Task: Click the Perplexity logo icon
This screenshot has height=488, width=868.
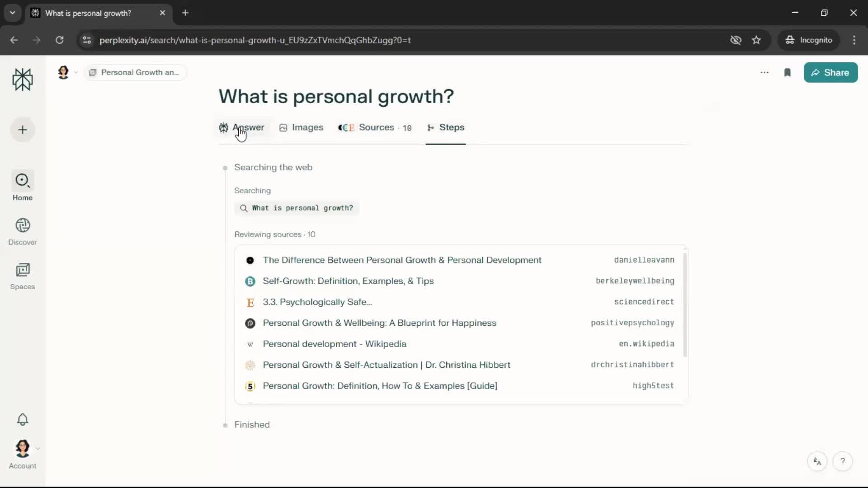Action: pos(23,80)
